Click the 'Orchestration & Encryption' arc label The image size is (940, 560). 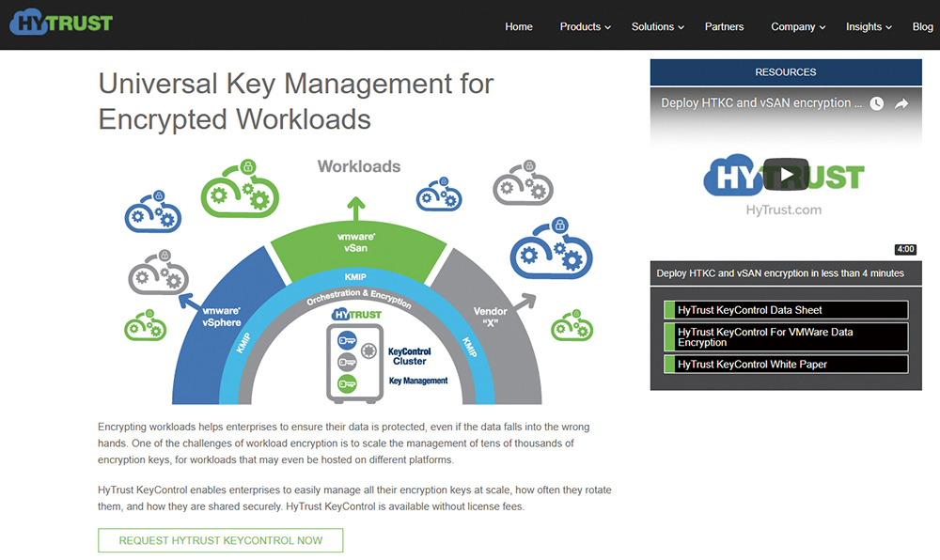[358, 297]
